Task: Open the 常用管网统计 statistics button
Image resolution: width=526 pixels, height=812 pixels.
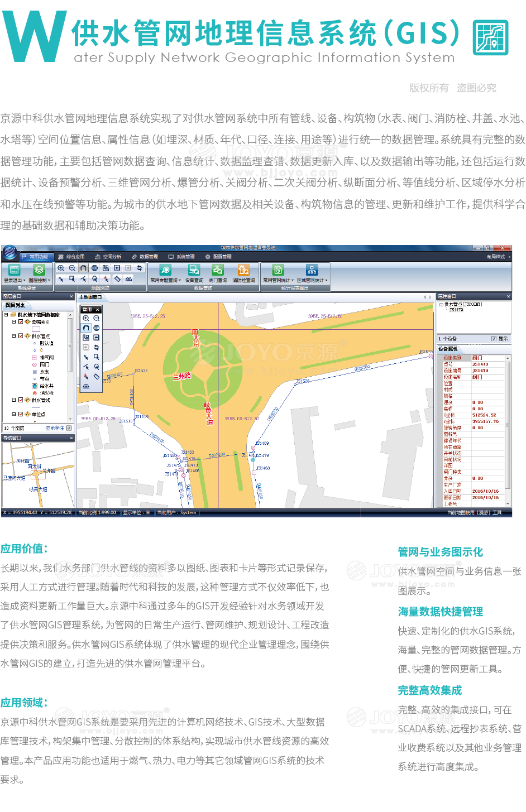Action: 278,271
